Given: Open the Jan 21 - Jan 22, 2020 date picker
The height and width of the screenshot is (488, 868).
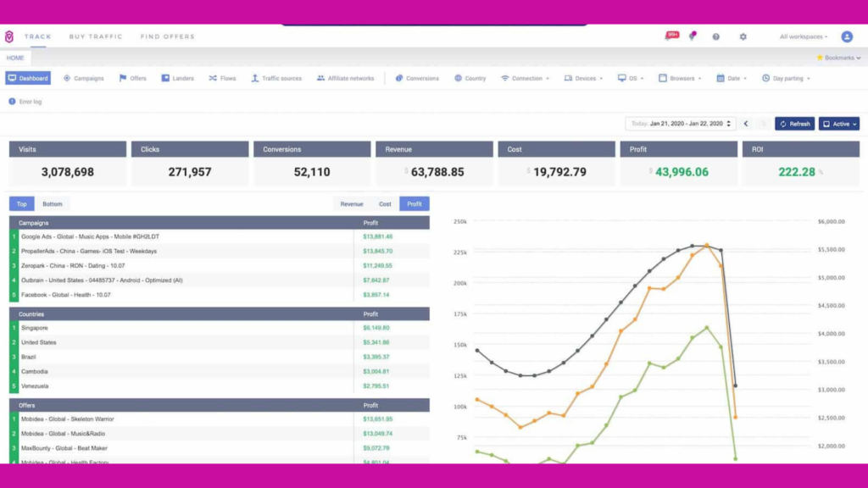Looking at the screenshot, I should (681, 124).
